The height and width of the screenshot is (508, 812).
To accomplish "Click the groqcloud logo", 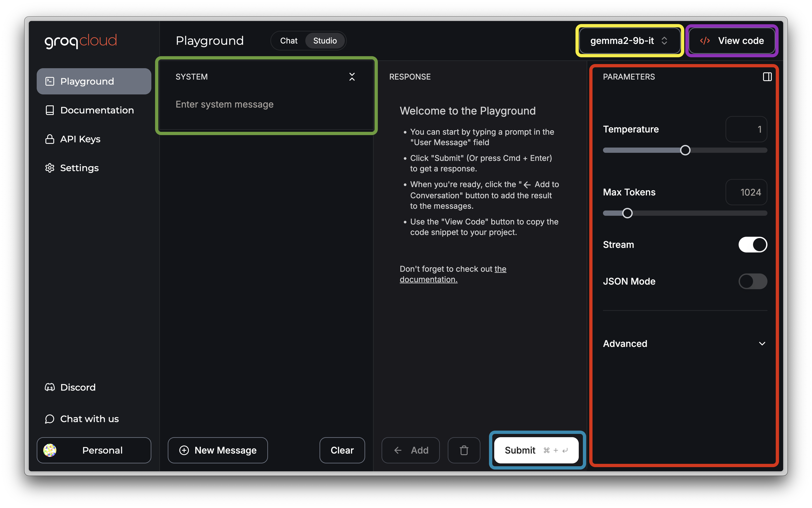I will click(x=81, y=41).
